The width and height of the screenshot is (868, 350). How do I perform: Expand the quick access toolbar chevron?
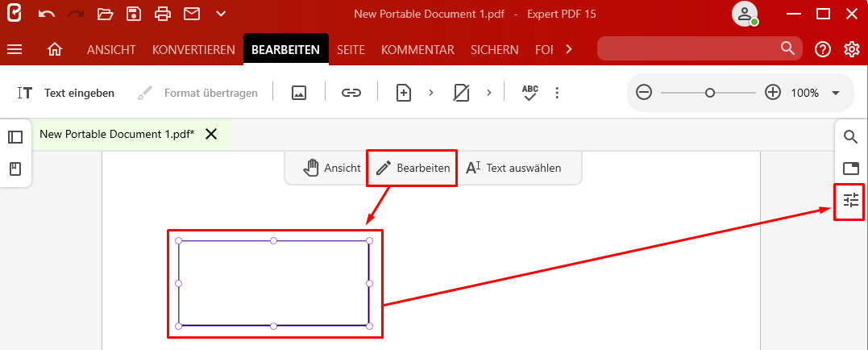(x=221, y=14)
